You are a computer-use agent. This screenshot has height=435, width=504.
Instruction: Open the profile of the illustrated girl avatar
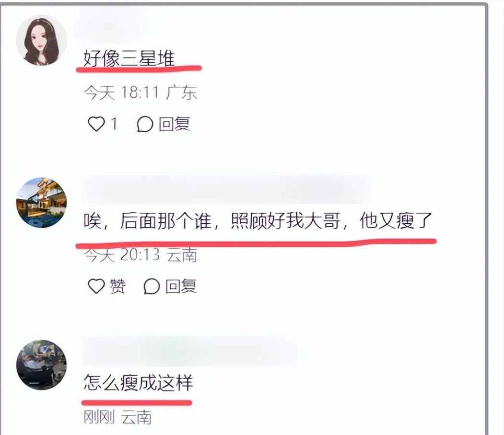tap(41, 40)
